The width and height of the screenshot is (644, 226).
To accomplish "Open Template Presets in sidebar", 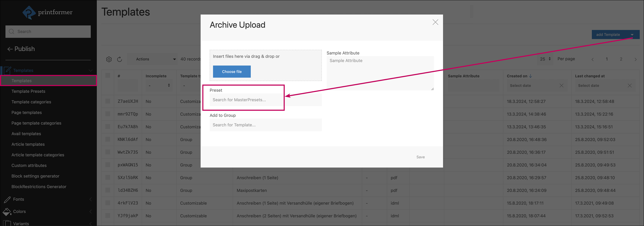I will point(28,91).
